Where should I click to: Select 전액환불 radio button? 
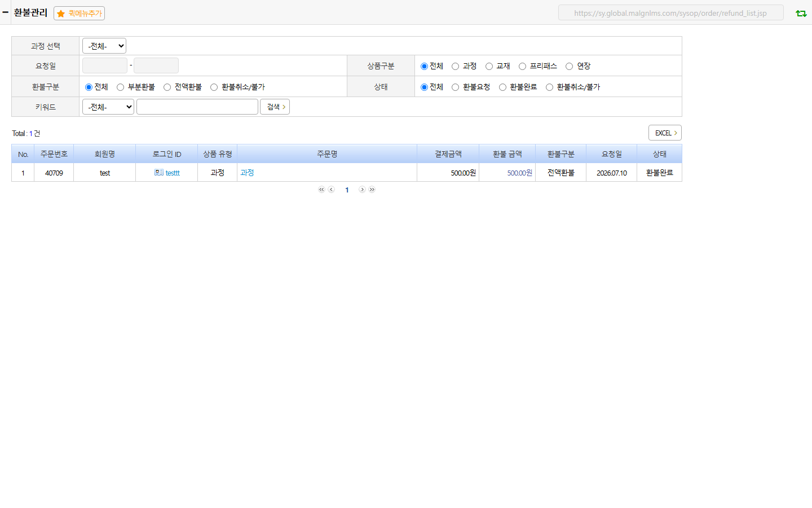pyautogui.click(x=167, y=87)
